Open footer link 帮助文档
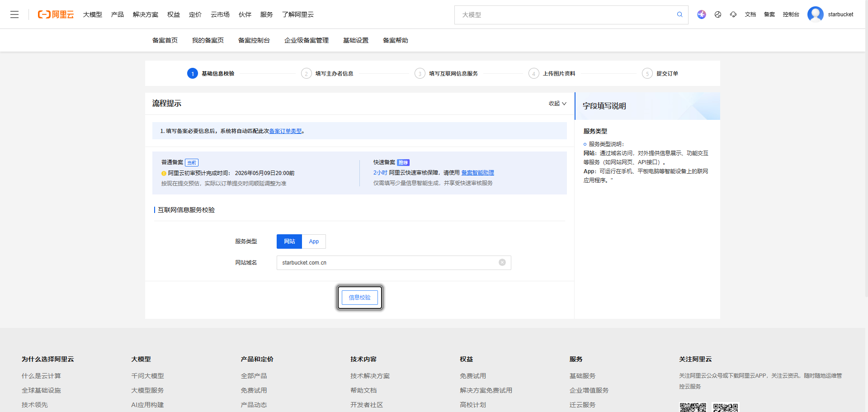The height and width of the screenshot is (412, 868). pyautogui.click(x=363, y=390)
